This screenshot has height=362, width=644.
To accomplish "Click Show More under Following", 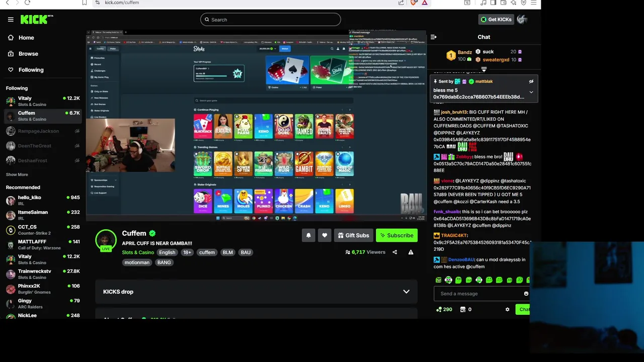I will [x=17, y=174].
